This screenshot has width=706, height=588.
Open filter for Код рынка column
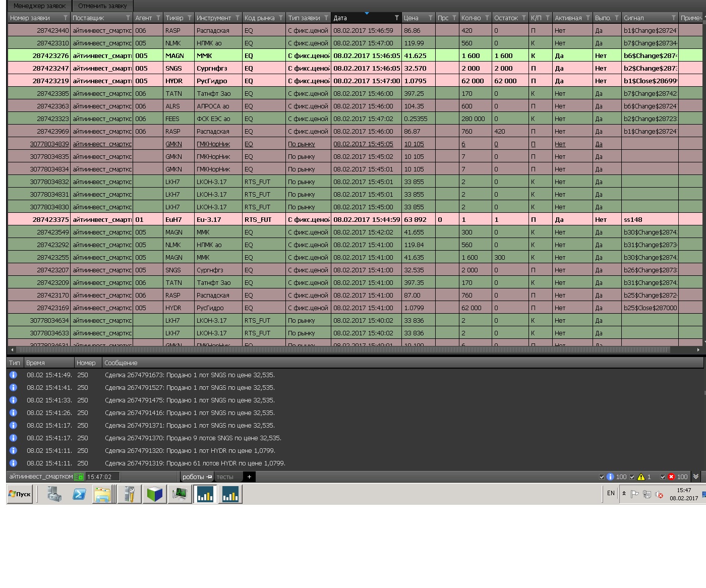tap(281, 18)
